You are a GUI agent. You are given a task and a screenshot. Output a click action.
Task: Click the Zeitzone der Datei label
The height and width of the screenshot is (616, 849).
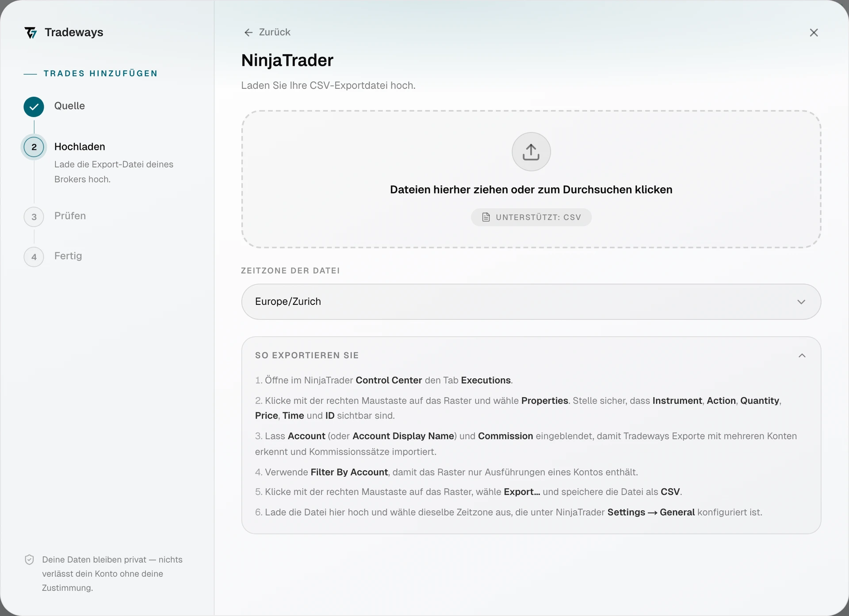click(290, 271)
